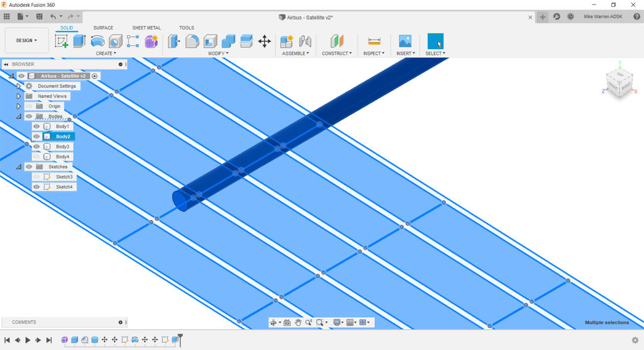Collapse the Sketches folder

pos(18,167)
